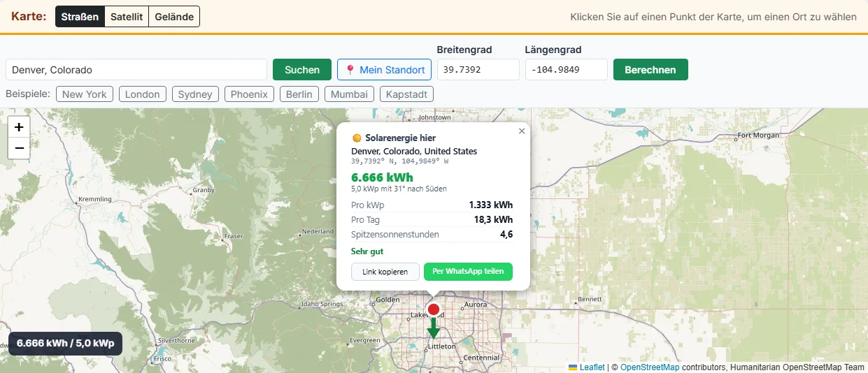Viewport: 868px width, 373px height.
Task: Click the sun icon in popup title
Action: click(357, 138)
